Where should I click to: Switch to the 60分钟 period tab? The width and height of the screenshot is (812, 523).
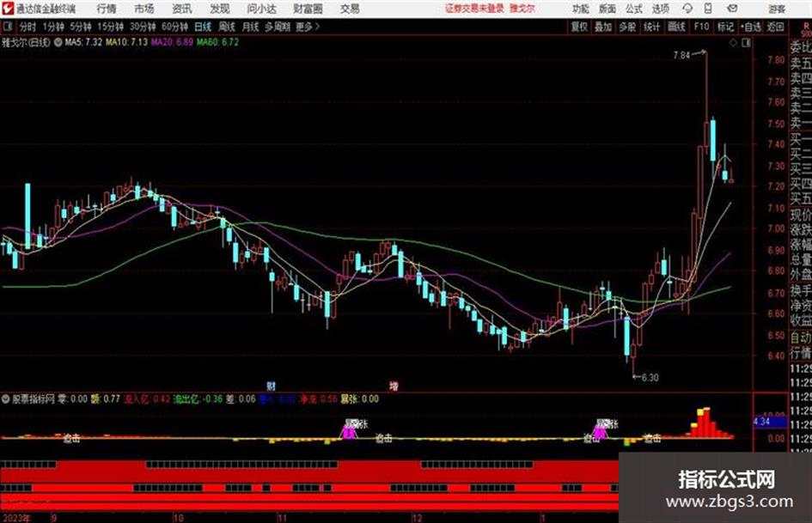pyautogui.click(x=175, y=27)
